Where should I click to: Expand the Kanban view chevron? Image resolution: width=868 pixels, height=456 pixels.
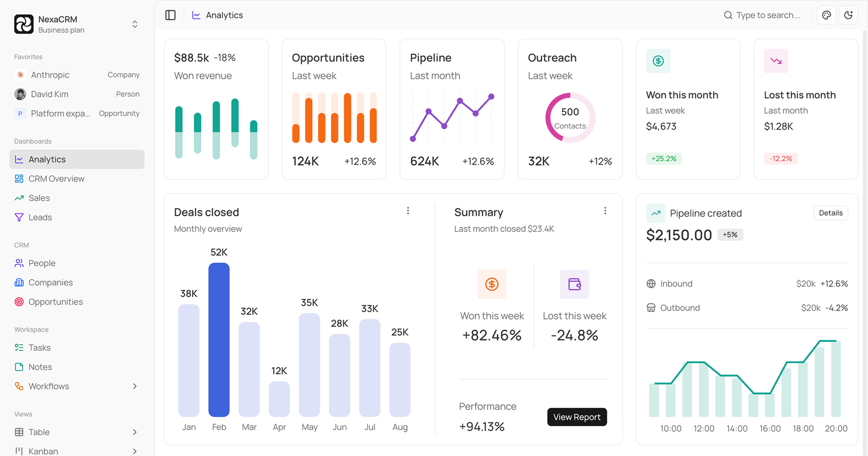click(135, 451)
